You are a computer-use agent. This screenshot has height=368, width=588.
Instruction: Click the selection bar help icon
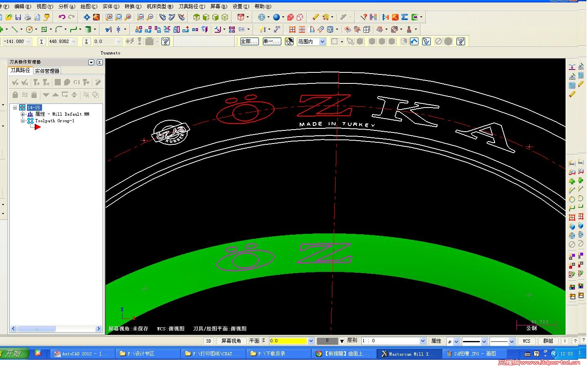[461, 41]
